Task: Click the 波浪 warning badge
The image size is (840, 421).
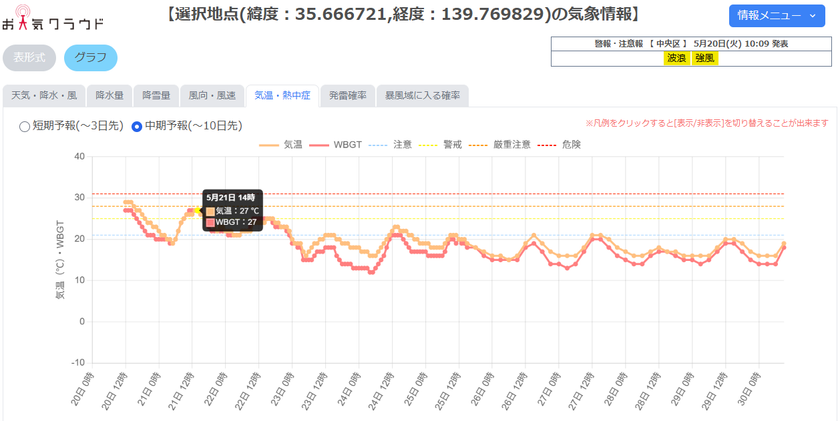Action: 677,58
